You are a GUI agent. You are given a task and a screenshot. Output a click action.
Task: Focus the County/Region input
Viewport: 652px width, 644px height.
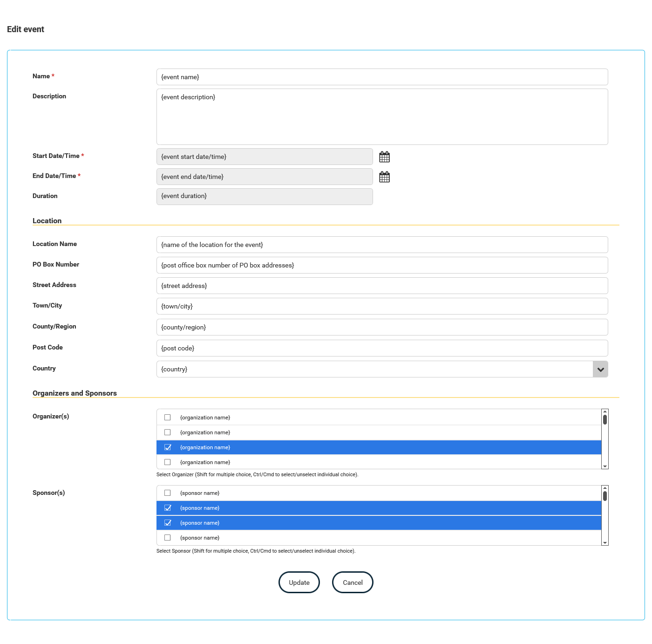(x=382, y=327)
